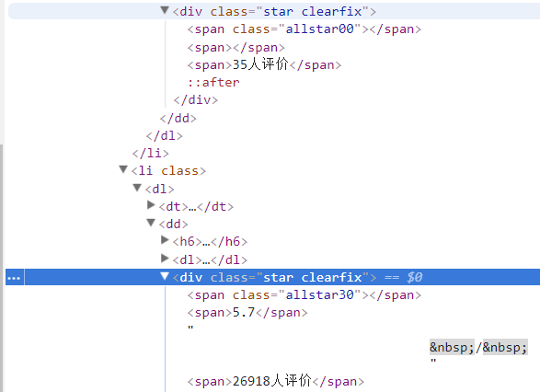Click the $0 console reference marker
Screen dimensions: 540x392
click(414, 277)
